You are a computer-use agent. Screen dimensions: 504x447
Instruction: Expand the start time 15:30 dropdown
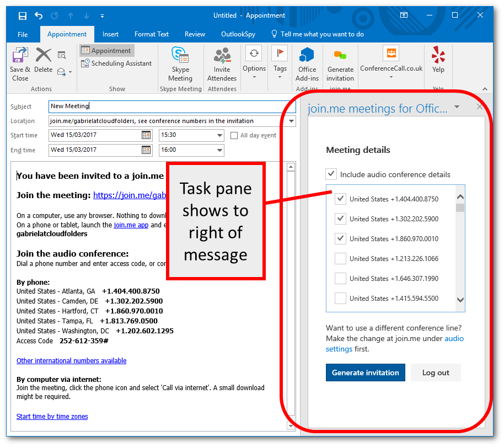219,135
